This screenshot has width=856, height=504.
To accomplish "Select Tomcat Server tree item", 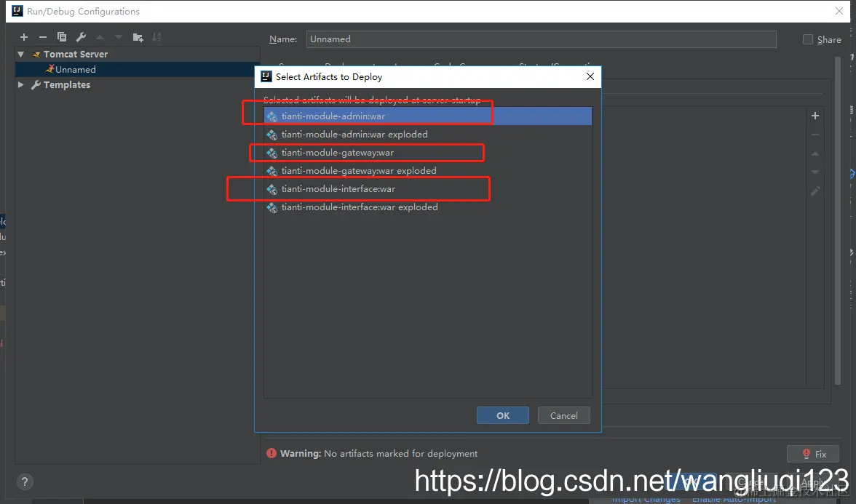I will 76,54.
